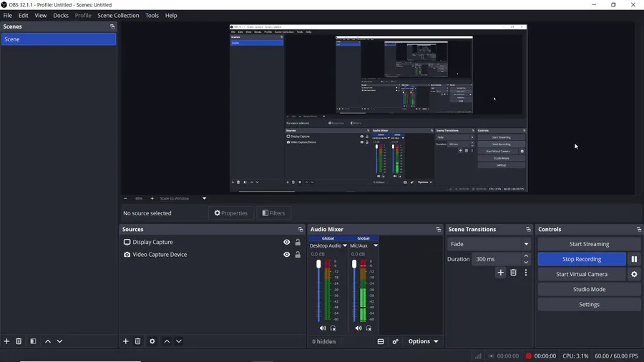Toggle the audio mixer layout icon
Image resolution: width=644 pixels, height=362 pixels.
coord(381,341)
